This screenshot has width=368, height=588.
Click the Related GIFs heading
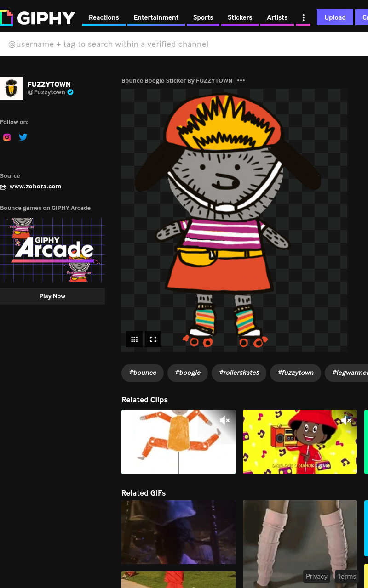[x=144, y=493]
